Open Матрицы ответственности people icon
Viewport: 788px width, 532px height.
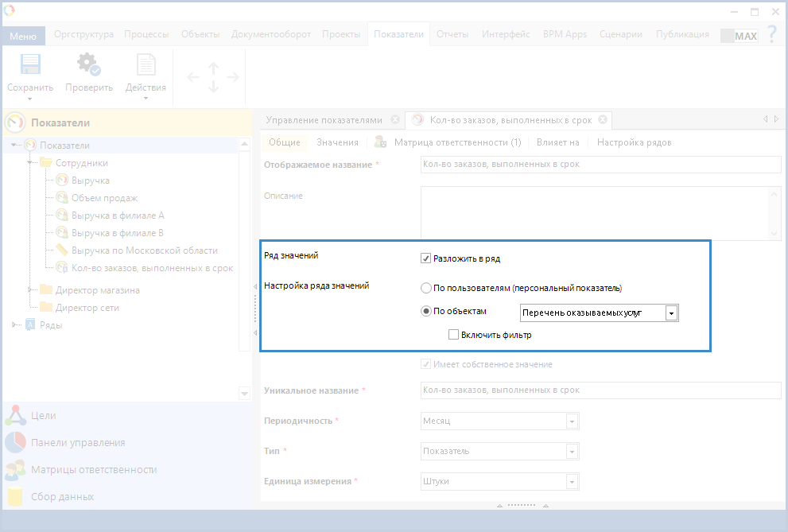click(14, 470)
